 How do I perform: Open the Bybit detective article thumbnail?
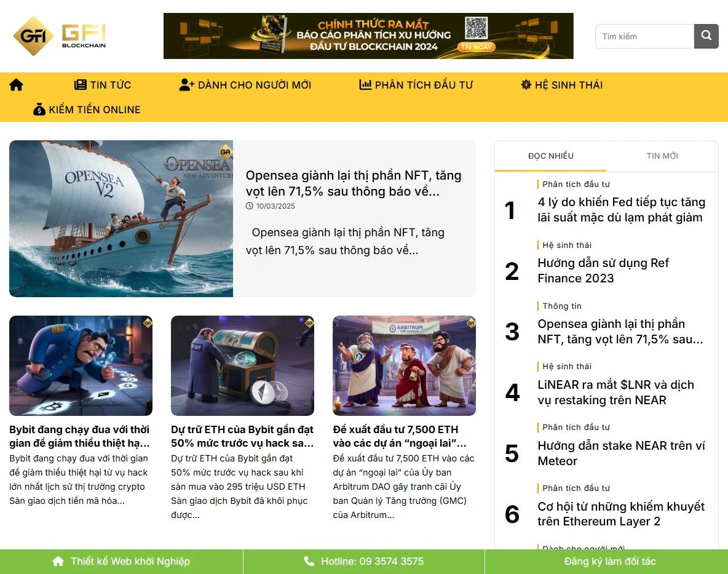point(81,365)
